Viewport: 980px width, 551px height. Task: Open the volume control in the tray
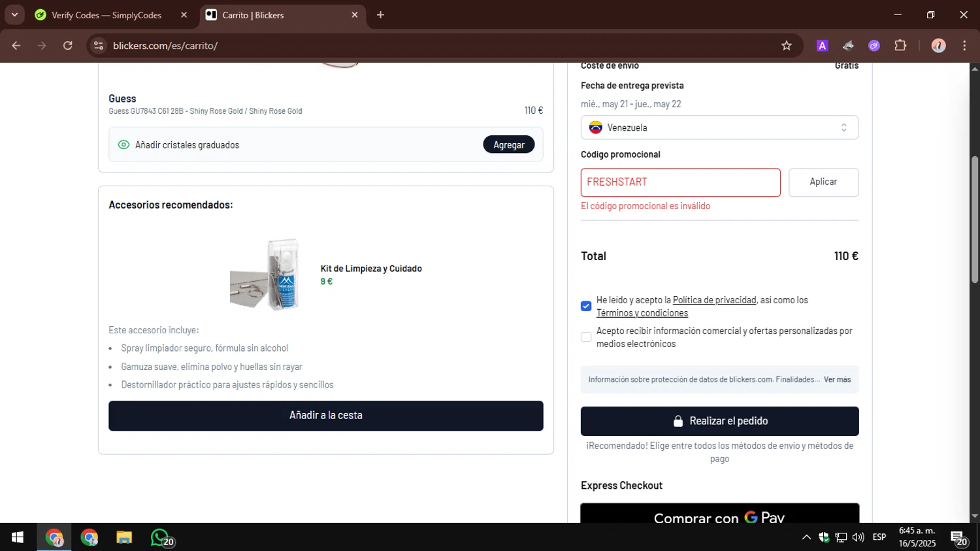[x=858, y=537]
